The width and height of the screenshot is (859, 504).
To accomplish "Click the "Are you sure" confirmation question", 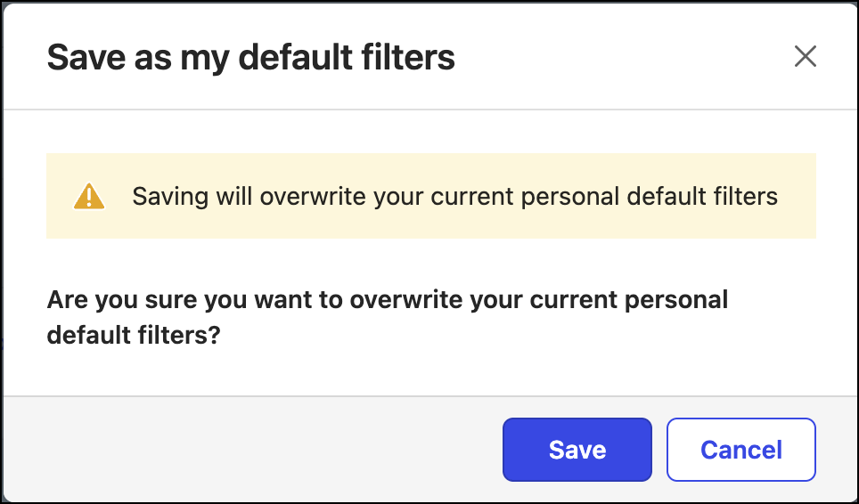I will click(x=387, y=300).
